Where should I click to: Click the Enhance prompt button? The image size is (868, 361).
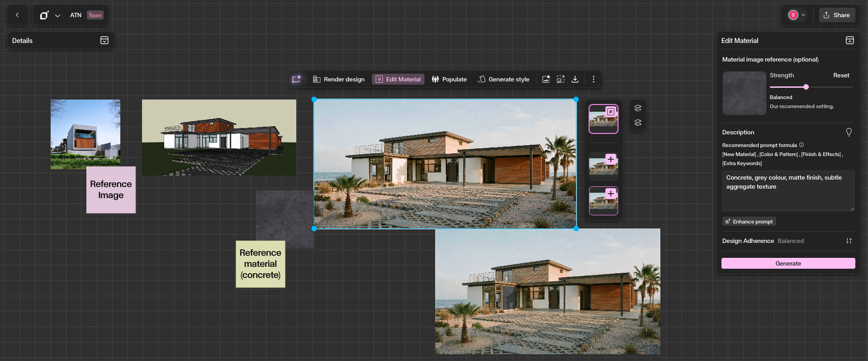tap(749, 222)
